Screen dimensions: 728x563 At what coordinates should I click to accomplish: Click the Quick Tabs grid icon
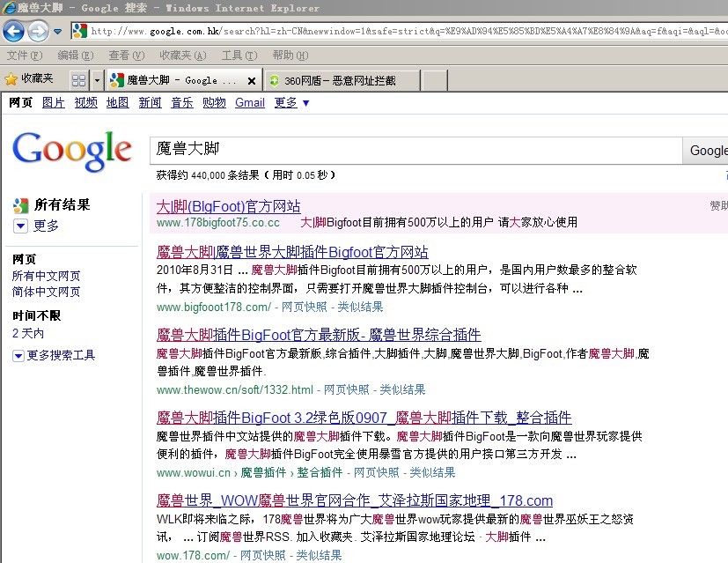(x=79, y=80)
